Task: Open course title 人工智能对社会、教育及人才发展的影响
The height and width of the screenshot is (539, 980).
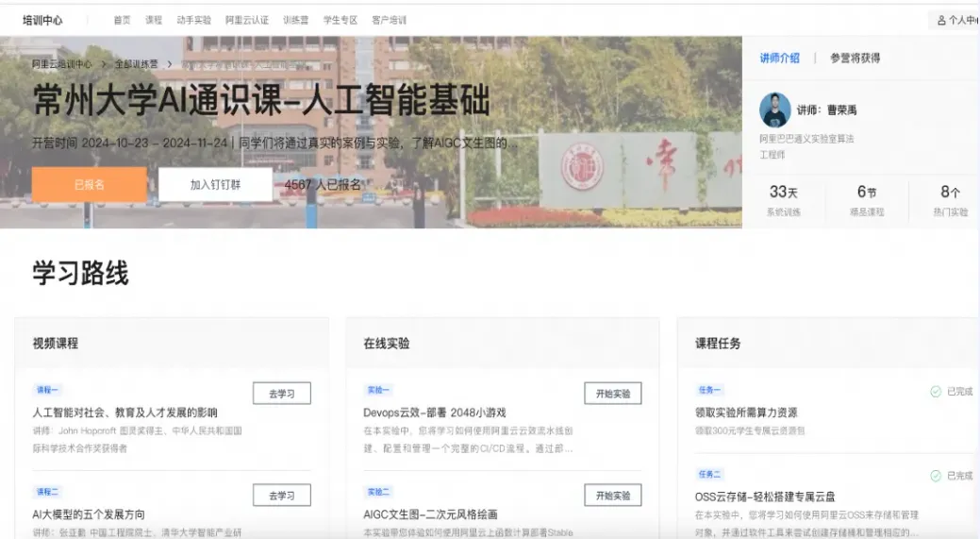Action: click(125, 413)
